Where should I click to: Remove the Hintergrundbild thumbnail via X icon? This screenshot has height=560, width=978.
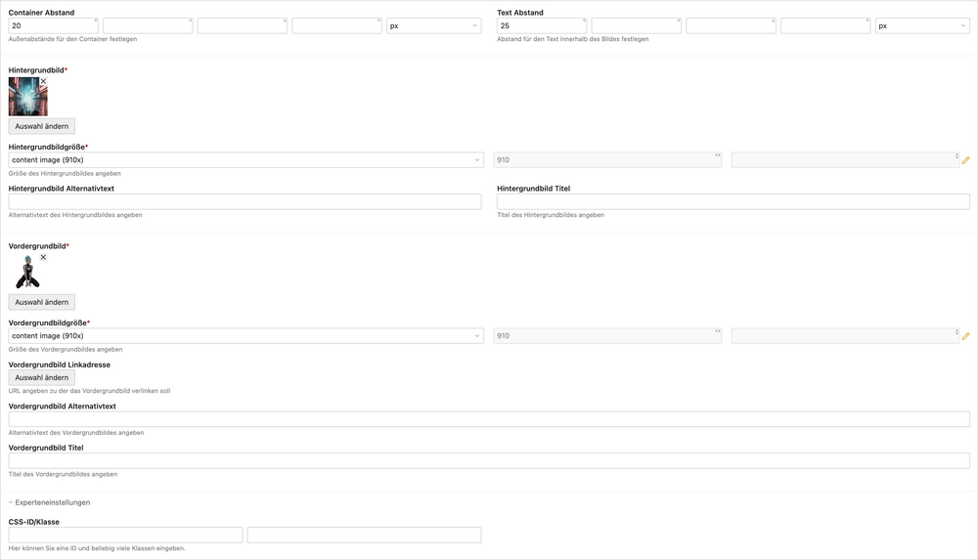[43, 82]
